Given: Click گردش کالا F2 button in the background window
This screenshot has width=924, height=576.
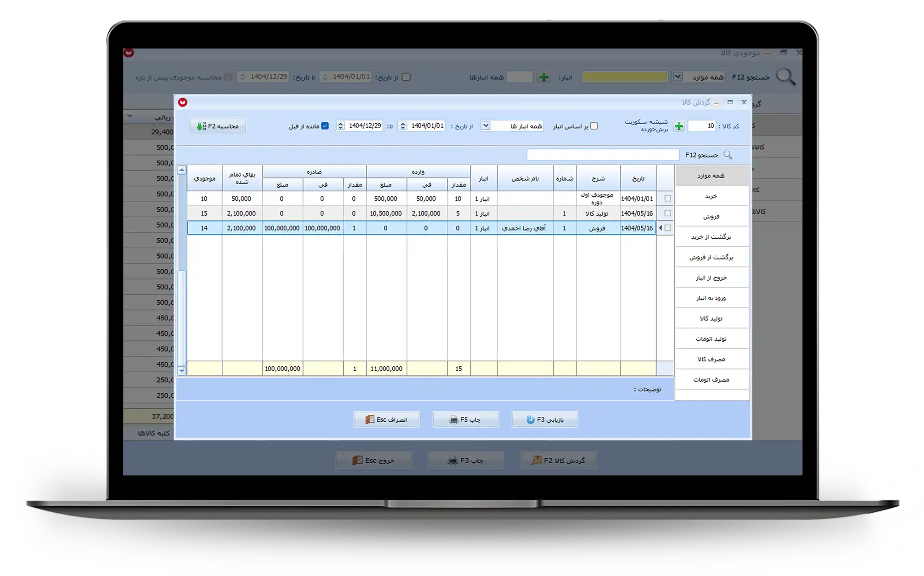Looking at the screenshot, I should [558, 460].
